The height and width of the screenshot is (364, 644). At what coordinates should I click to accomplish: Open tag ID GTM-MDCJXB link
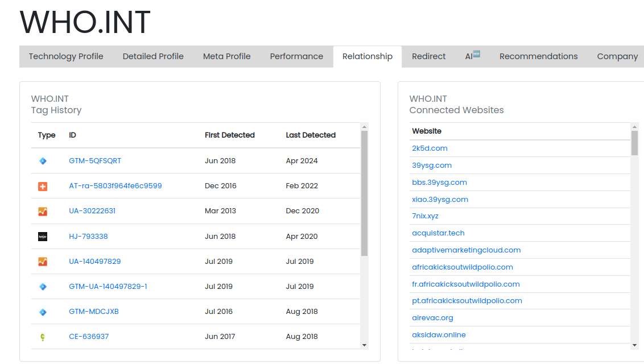point(94,312)
